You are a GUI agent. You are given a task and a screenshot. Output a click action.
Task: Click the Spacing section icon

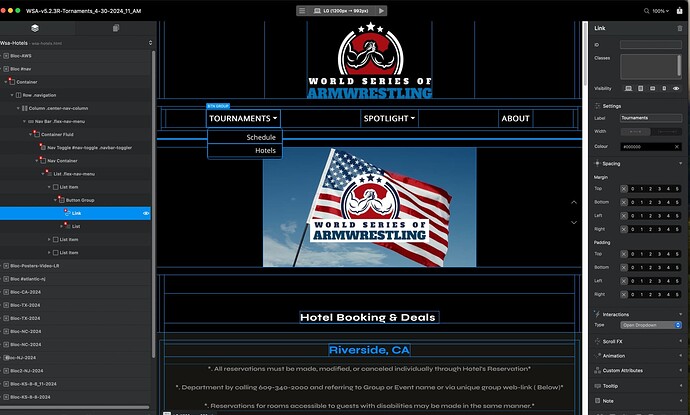coord(597,163)
